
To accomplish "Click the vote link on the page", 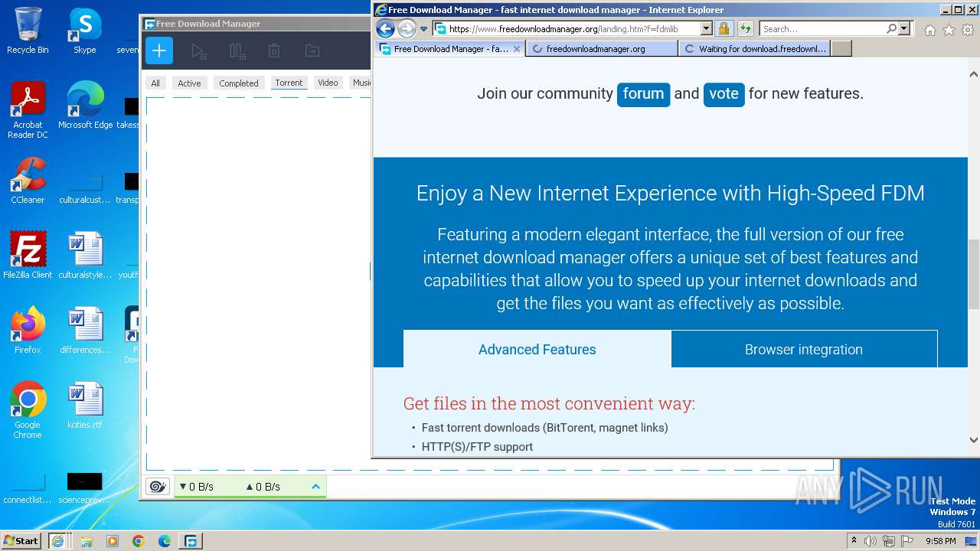I will (x=724, y=94).
